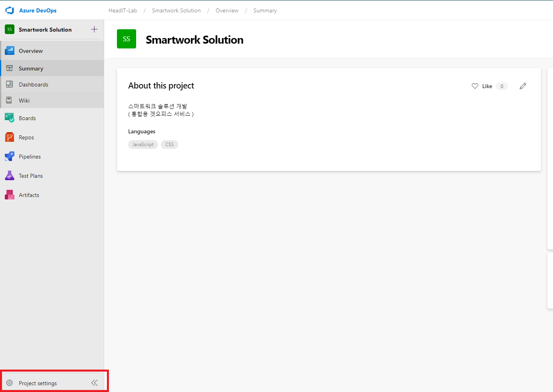This screenshot has width=553, height=392.
Task: Click the description line 스마트워크 솔루션 개발
Action: click(x=158, y=106)
